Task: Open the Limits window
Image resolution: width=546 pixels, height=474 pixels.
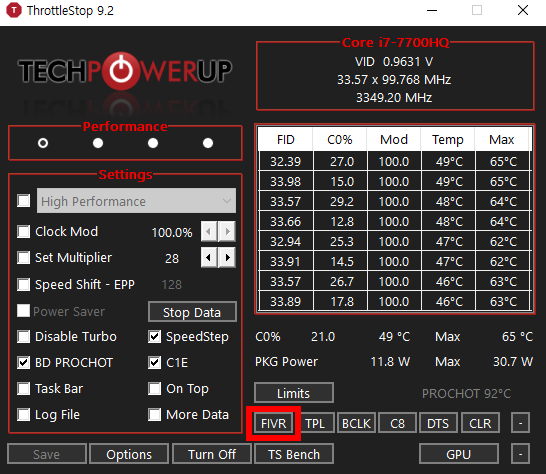Action: click(x=294, y=393)
